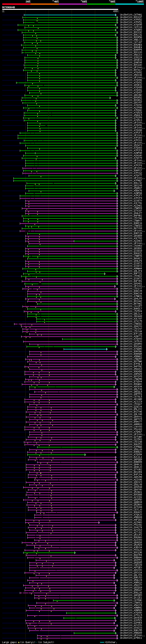Screen dimensions: 146x644
Task: Select the UniRef100_C5WSD2 label
Action: pos(131,324)
